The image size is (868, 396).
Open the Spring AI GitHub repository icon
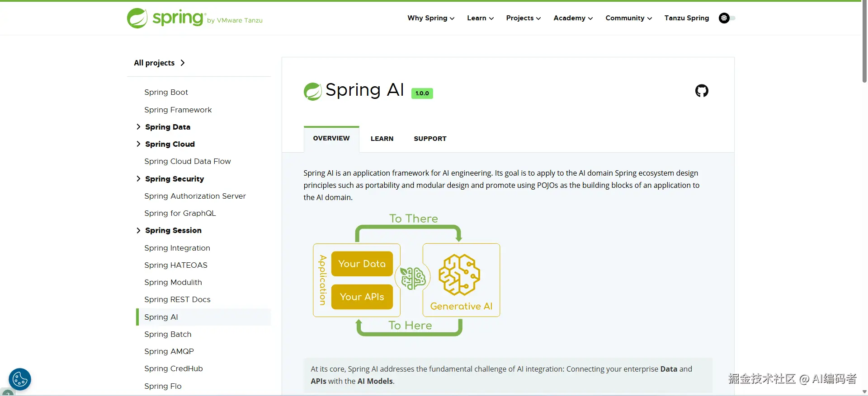pos(702,91)
